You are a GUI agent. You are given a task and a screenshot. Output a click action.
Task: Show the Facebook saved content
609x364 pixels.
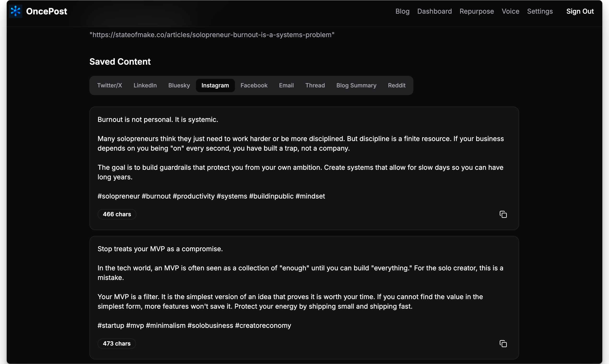tap(254, 85)
